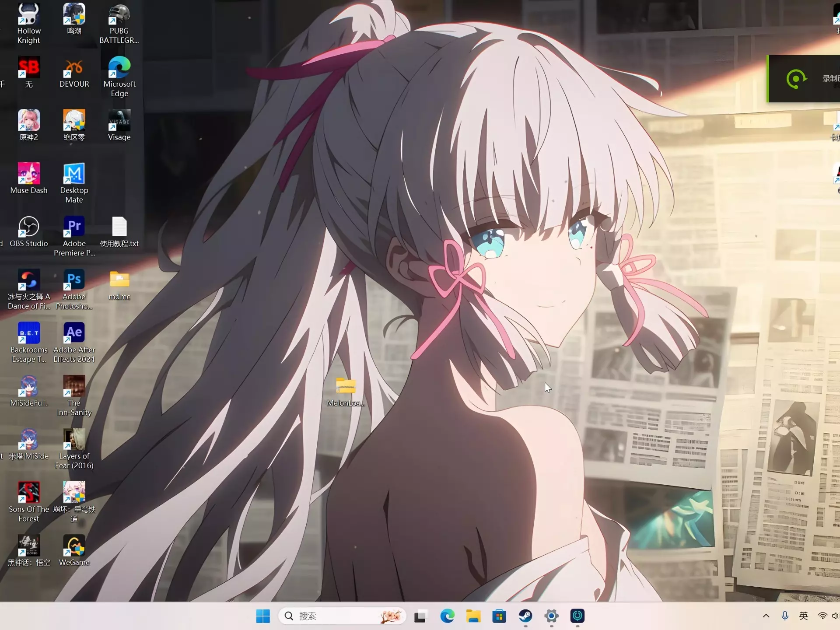The width and height of the screenshot is (840, 630).
Task: Toggle the microphone tray icon
Action: click(x=785, y=616)
